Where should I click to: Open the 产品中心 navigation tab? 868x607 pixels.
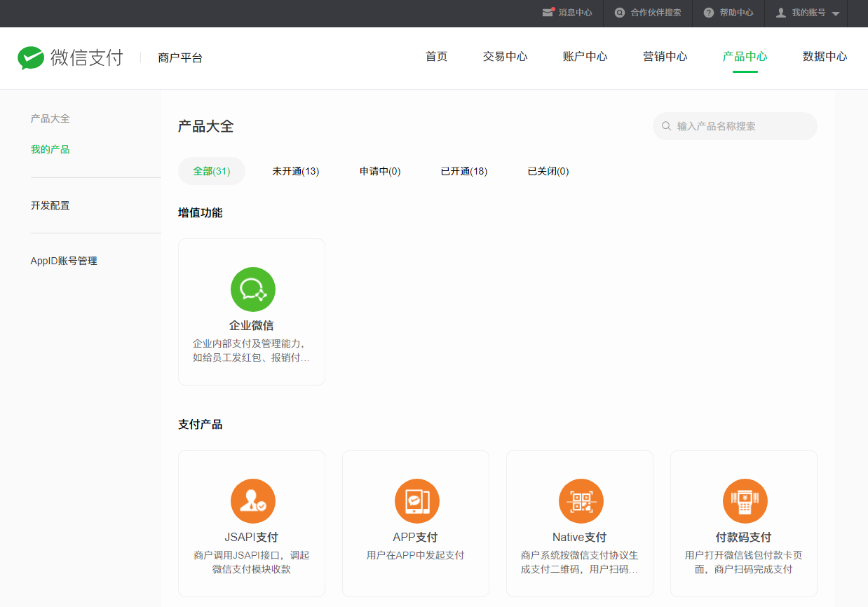click(745, 57)
